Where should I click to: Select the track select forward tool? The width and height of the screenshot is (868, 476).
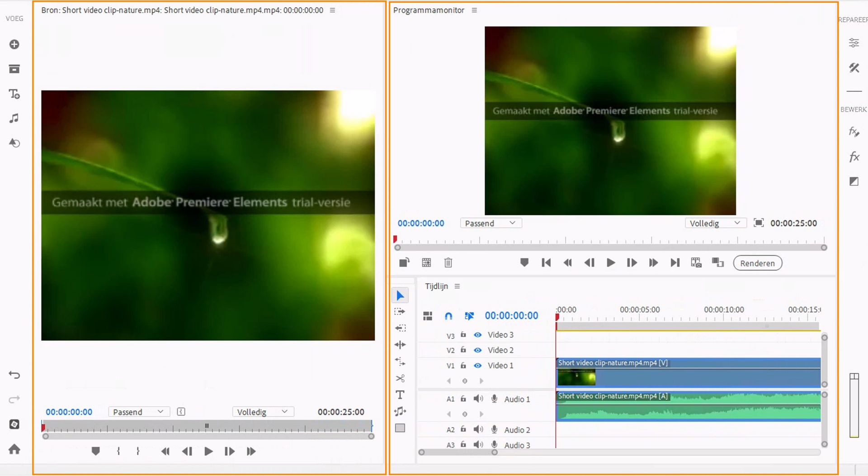(x=400, y=312)
